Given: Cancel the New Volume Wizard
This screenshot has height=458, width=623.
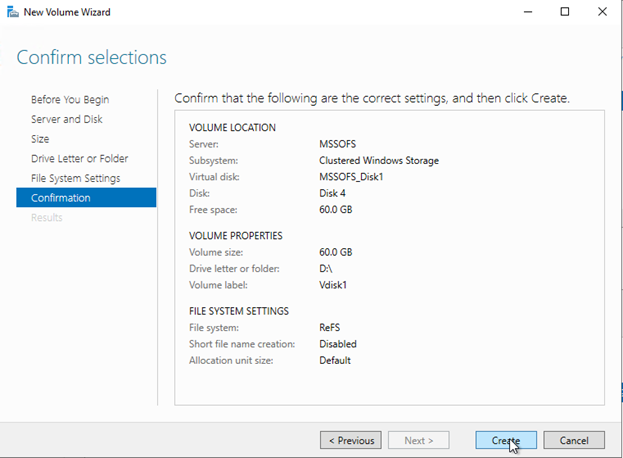Looking at the screenshot, I should pos(574,440).
